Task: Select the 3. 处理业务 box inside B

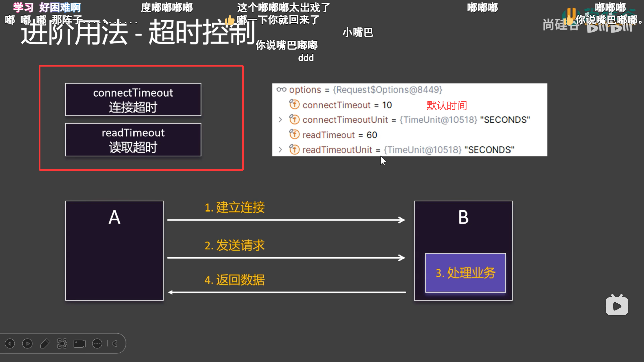Action: pos(466,273)
